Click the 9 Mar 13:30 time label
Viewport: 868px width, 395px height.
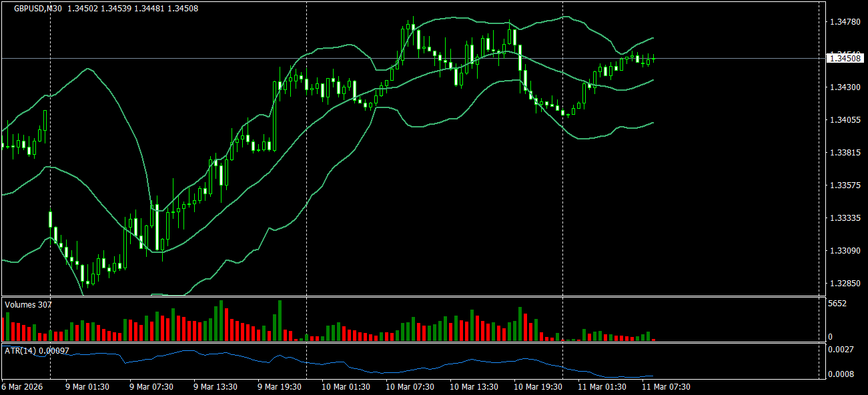[213, 386]
